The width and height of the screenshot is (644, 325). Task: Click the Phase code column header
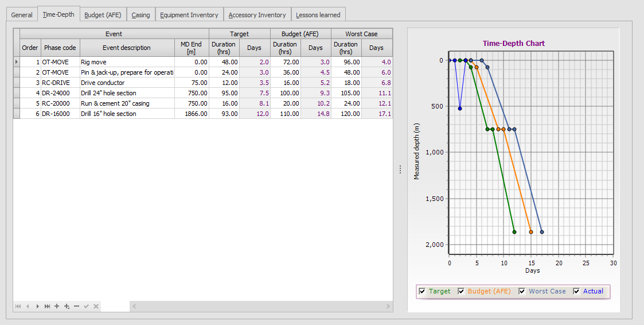[60, 48]
